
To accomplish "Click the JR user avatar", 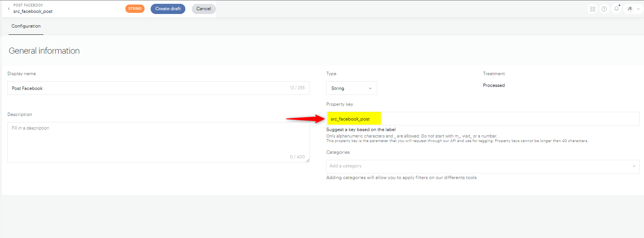I will 630,9.
